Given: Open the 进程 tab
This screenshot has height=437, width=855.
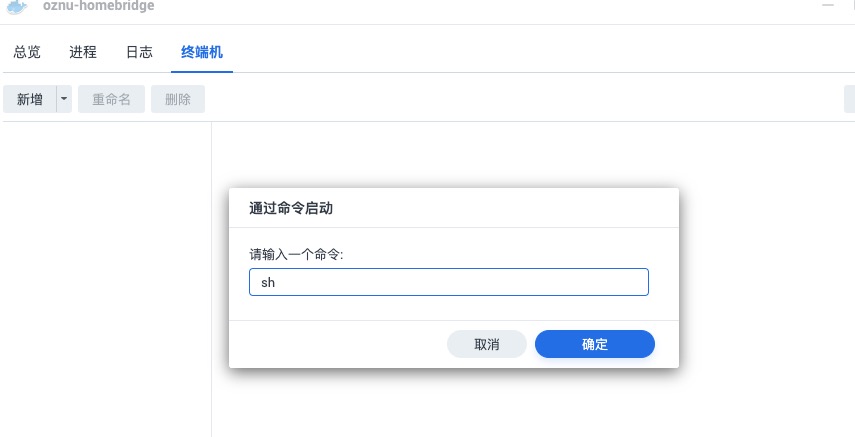Looking at the screenshot, I should (83, 53).
